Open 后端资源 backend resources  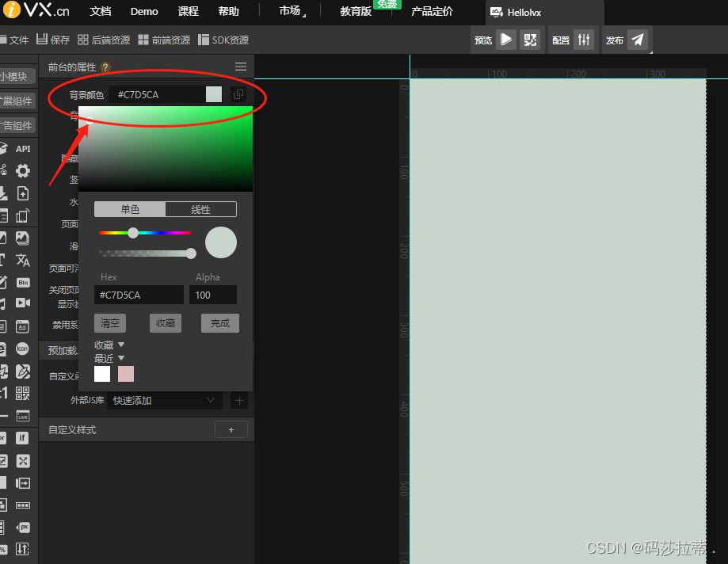(104, 40)
